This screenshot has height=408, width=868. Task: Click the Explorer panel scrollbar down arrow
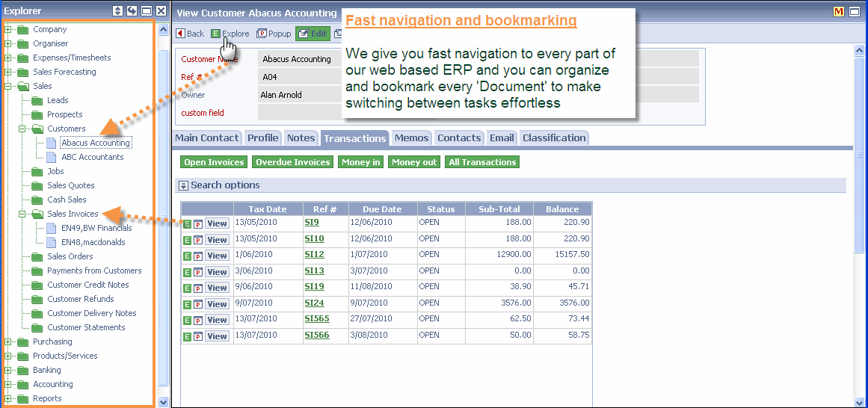163,402
